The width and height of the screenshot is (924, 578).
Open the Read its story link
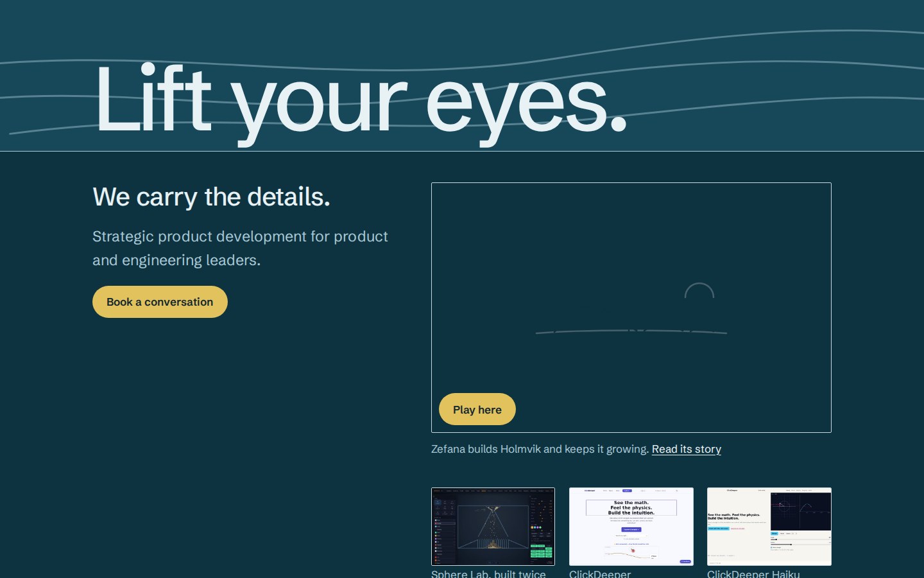[x=687, y=449]
